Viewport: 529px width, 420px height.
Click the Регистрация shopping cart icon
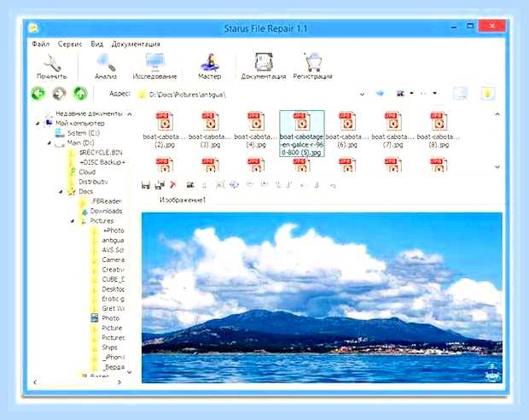point(313,62)
